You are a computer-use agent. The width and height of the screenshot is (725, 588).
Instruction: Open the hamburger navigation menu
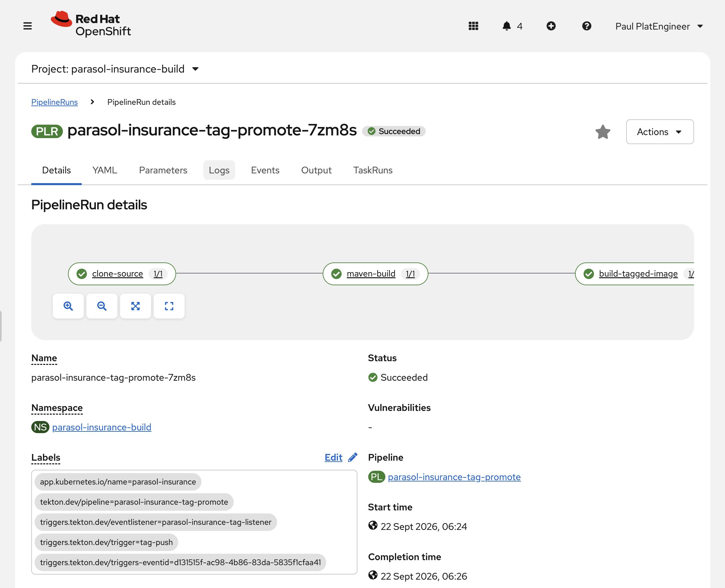28,26
